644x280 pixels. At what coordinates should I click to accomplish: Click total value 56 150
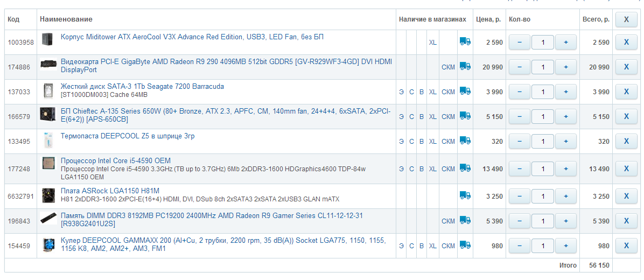(x=599, y=265)
